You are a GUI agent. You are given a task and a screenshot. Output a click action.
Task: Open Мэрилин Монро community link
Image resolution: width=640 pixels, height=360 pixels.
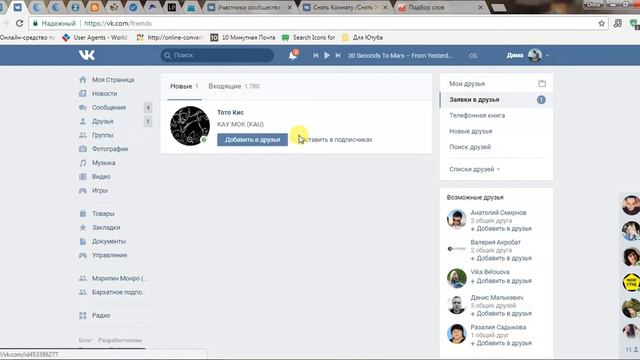pos(118,278)
